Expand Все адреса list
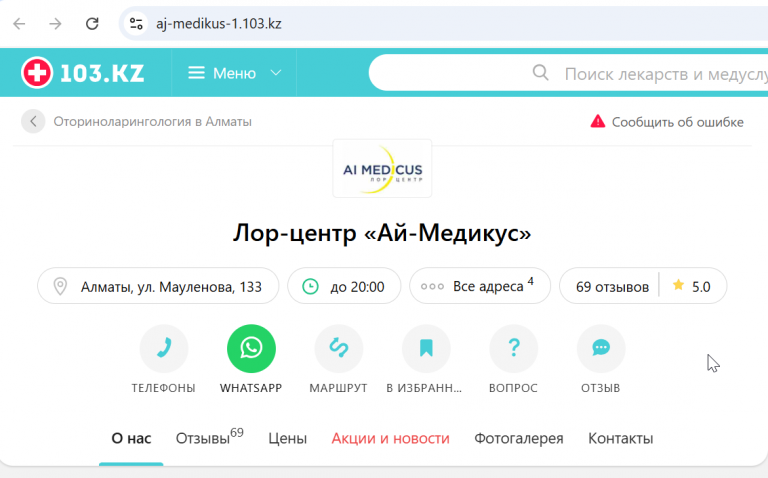This screenshot has height=478, width=768. [480, 286]
